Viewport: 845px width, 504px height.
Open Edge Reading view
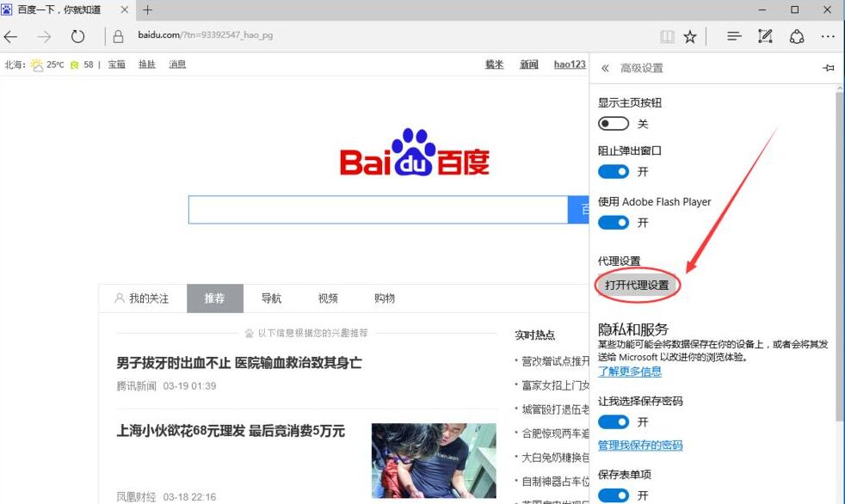(x=667, y=36)
